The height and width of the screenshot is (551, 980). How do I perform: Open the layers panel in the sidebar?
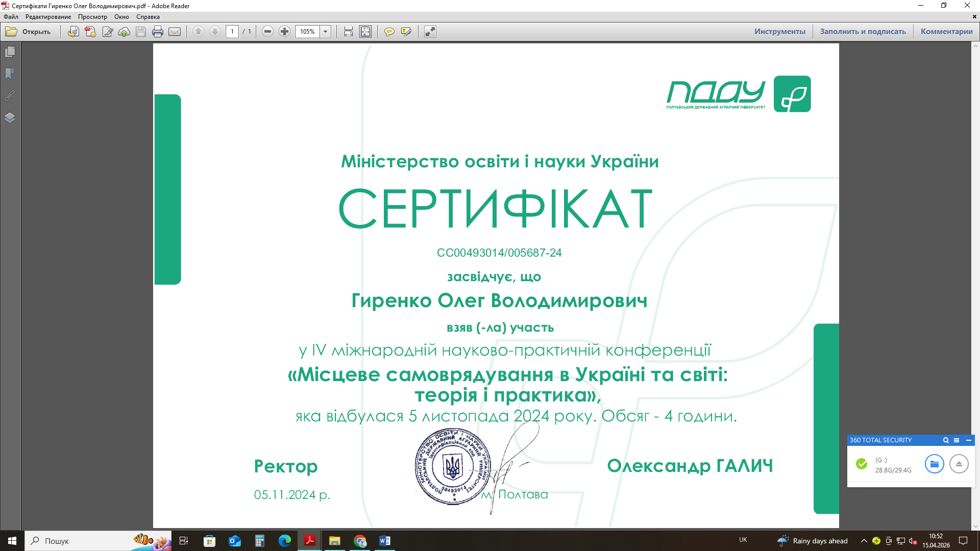coord(10,118)
